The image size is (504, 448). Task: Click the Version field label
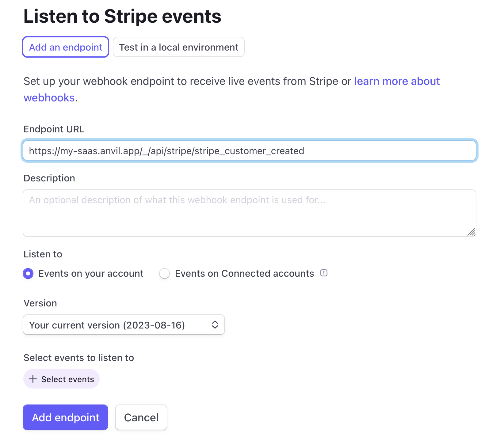[40, 303]
